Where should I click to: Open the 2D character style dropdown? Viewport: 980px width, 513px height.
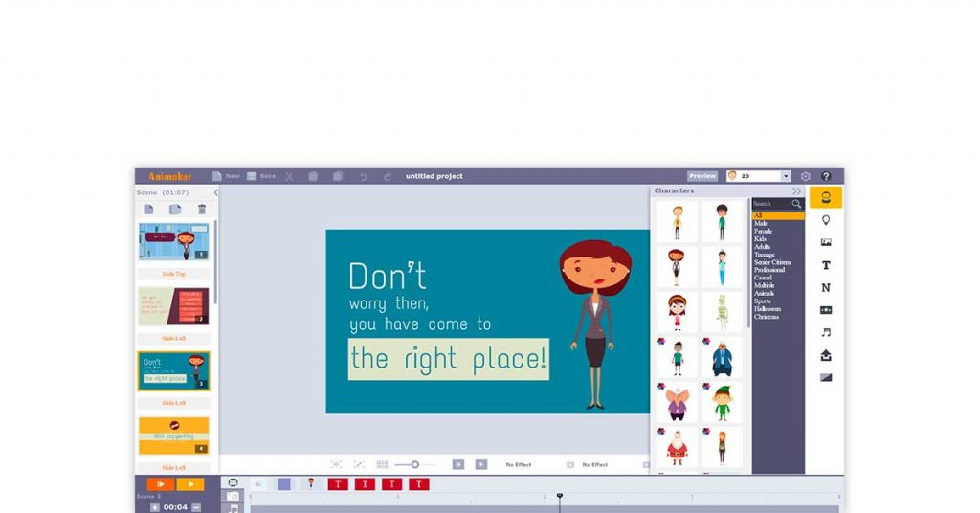(x=758, y=176)
